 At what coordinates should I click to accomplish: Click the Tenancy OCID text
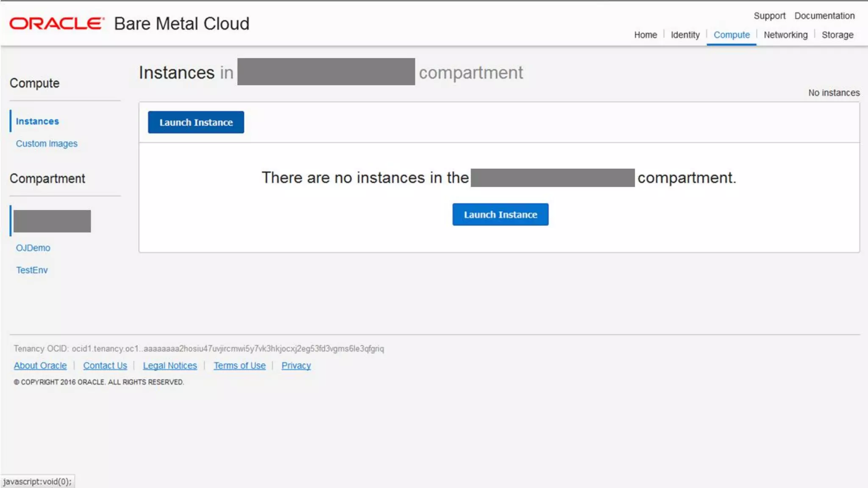tap(199, 349)
